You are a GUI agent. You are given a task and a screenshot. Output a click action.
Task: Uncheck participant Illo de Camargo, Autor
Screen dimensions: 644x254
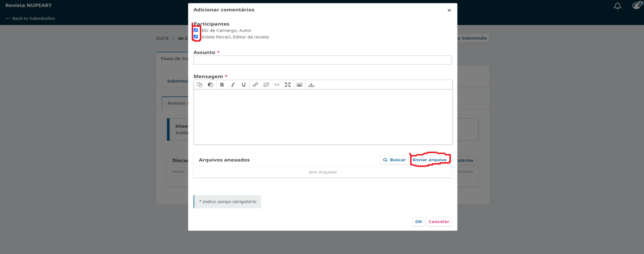[x=196, y=30]
